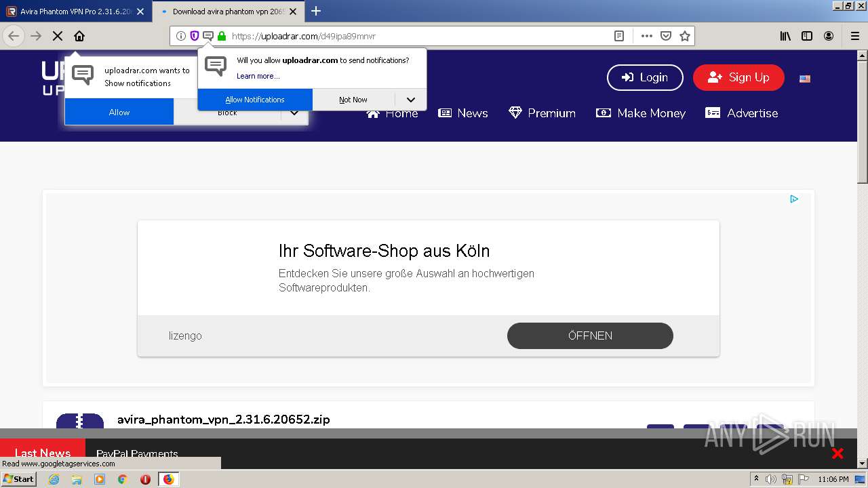868x488 pixels.
Task: Click the 'Ihr Software-Shop aus Köln' ad headline
Action: tap(384, 251)
